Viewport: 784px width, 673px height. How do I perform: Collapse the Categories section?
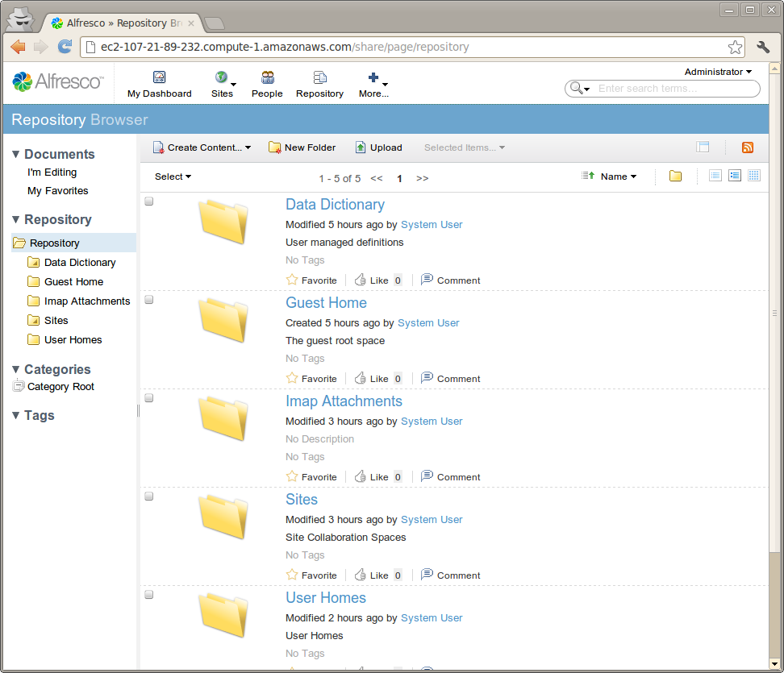[x=16, y=369]
